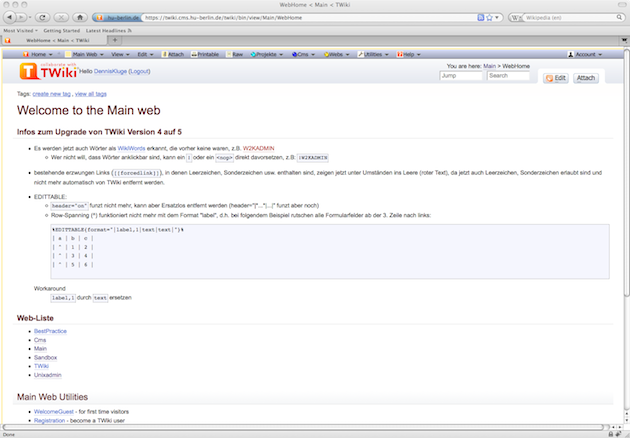Bookmark this page with the star icon

489,17
